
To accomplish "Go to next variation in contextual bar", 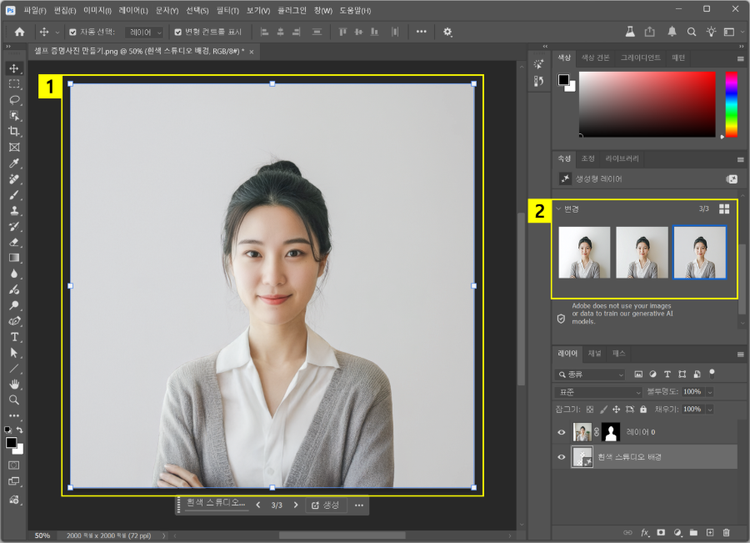I will (x=295, y=505).
